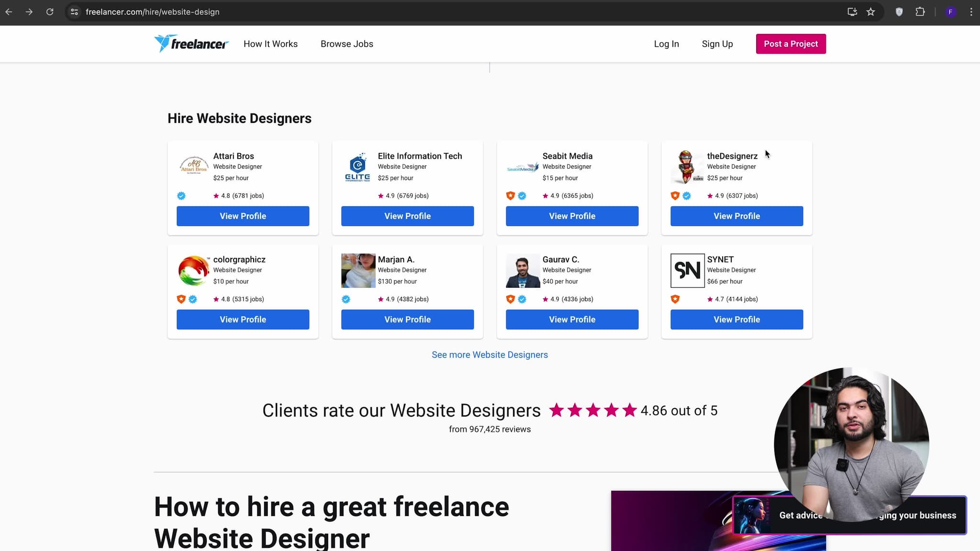Click the Log In link
980x551 pixels.
(666, 44)
